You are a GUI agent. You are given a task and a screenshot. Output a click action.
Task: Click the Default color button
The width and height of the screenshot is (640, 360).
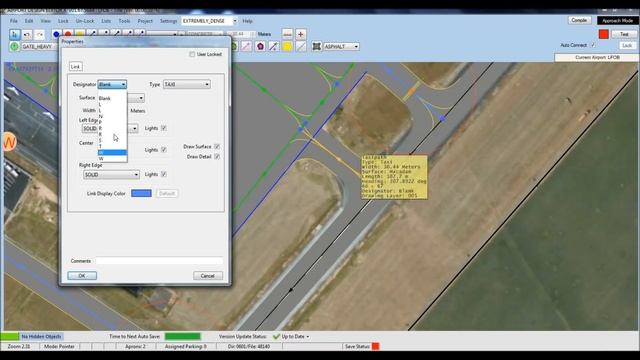pos(167,193)
